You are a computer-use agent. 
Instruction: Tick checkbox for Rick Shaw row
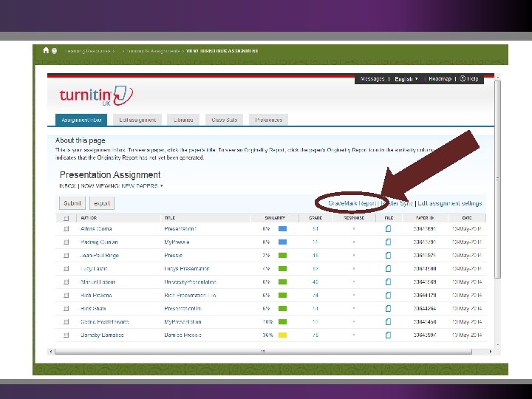click(x=66, y=308)
